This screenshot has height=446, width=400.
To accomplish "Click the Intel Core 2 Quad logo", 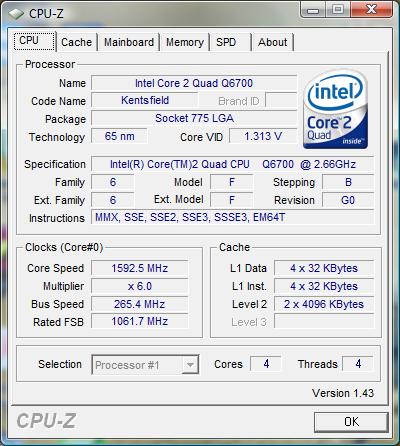I will point(335,109).
